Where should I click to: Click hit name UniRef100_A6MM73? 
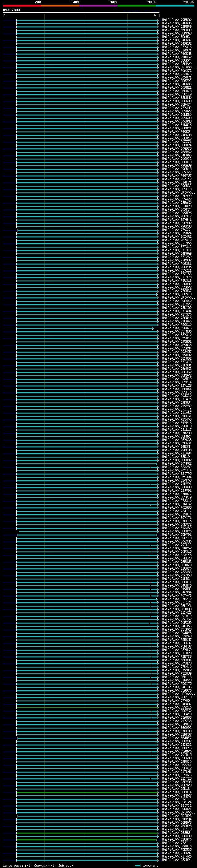coord(177,91)
